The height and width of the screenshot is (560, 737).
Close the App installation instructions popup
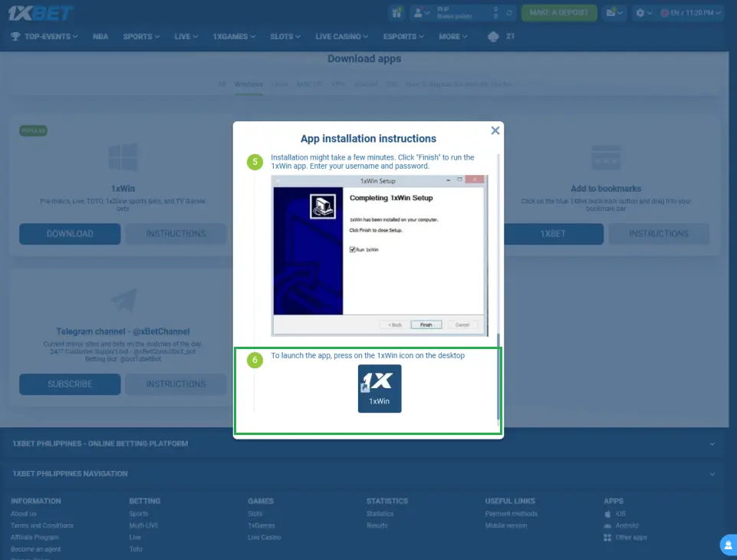point(495,130)
